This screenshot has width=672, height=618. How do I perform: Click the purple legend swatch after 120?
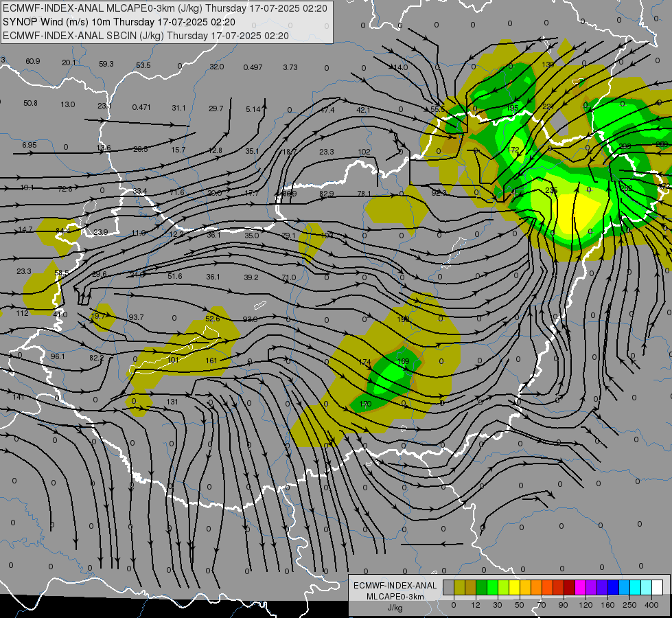pos(592,587)
